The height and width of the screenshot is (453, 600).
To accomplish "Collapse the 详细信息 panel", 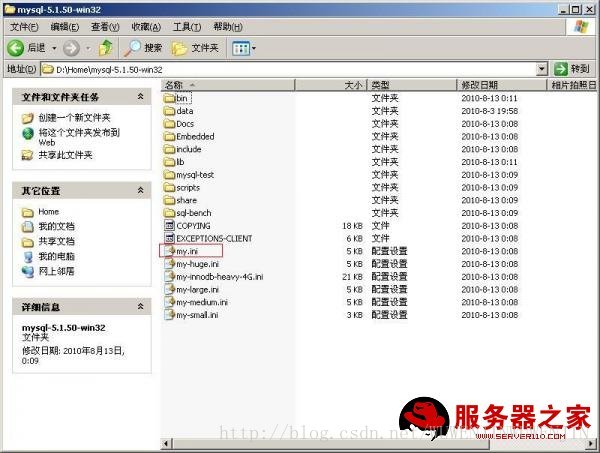I will pyautogui.click(x=140, y=306).
